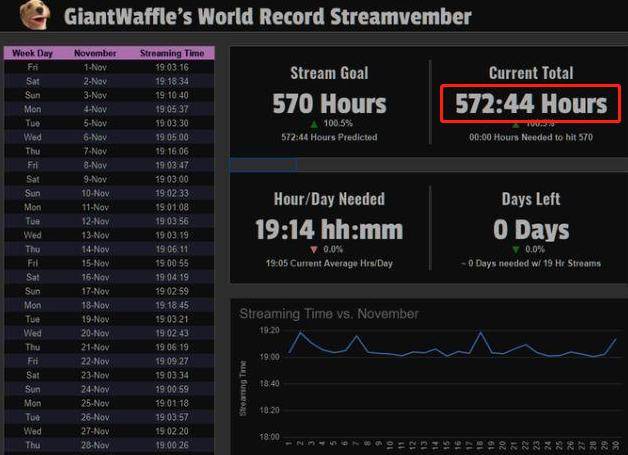The height and width of the screenshot is (455, 628).
Task: Click the 19:14 hh:mm hour/day needed value
Action: 329,229
